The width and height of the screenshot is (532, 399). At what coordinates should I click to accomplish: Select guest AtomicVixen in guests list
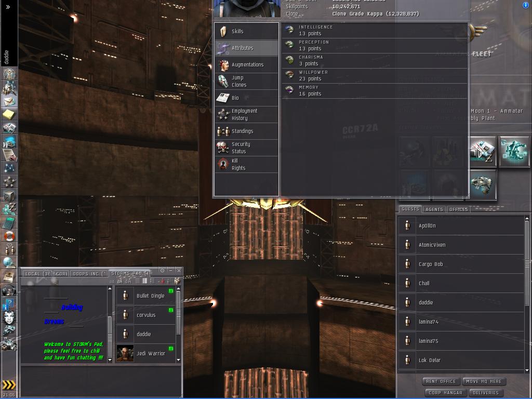tap(461, 245)
